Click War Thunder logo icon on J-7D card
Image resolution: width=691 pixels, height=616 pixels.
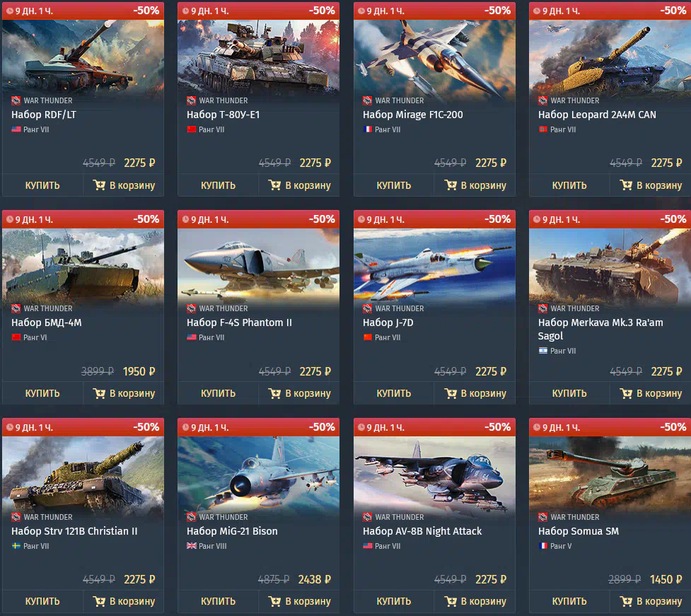click(367, 308)
